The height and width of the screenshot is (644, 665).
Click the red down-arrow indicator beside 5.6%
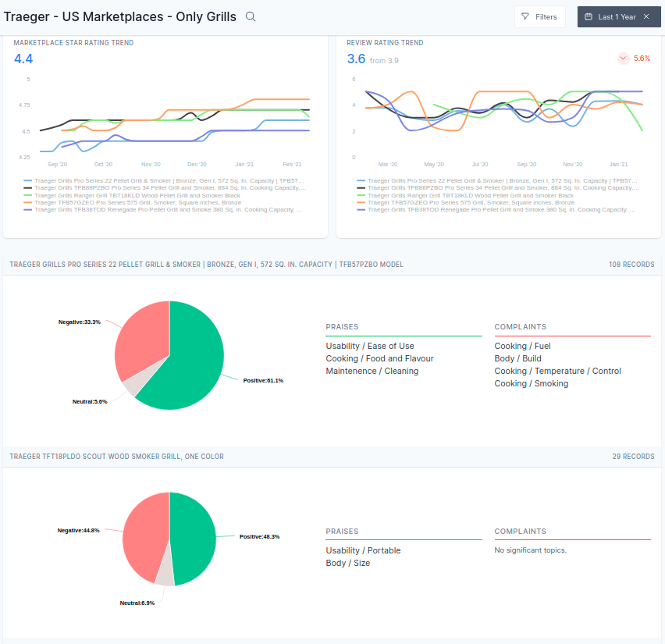(x=623, y=59)
